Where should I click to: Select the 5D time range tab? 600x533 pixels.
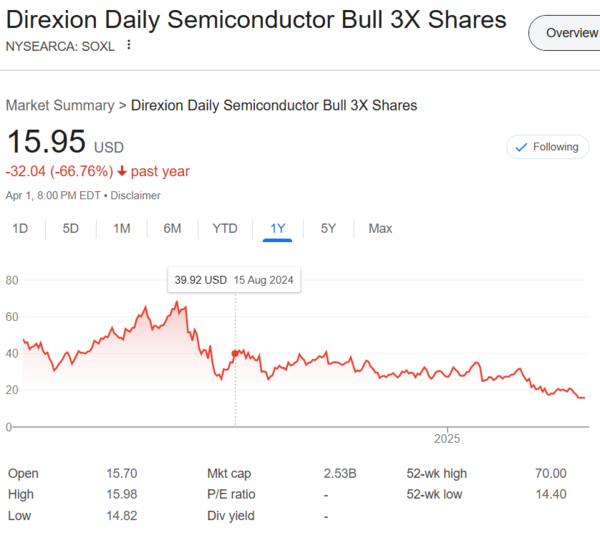click(71, 228)
